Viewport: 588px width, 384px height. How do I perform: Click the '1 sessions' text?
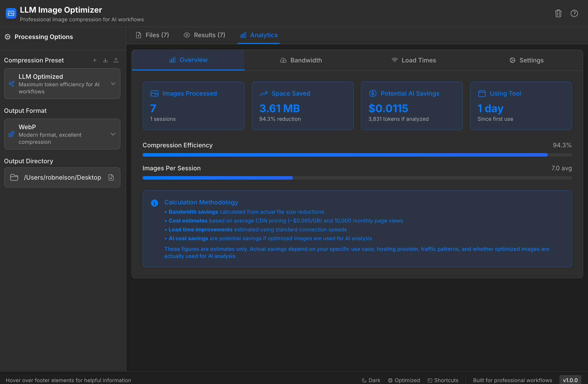[x=163, y=119]
